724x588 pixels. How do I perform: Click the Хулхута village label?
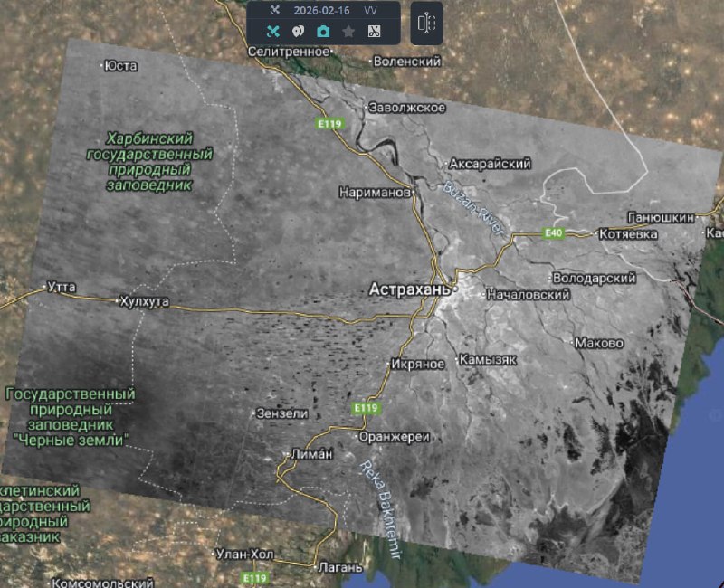tap(145, 301)
